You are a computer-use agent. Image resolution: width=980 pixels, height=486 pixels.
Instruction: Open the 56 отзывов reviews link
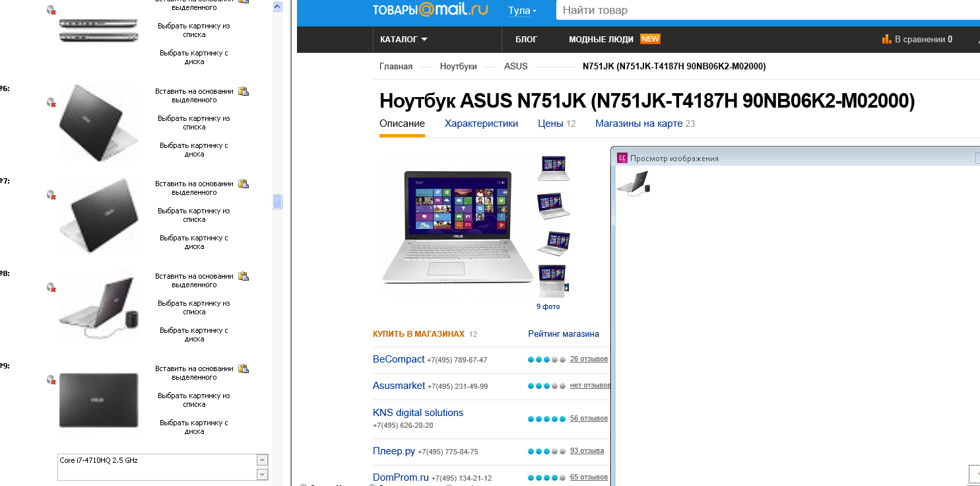(x=589, y=419)
